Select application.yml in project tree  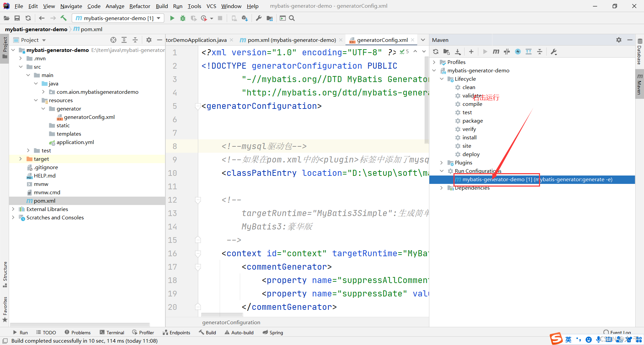(x=71, y=142)
